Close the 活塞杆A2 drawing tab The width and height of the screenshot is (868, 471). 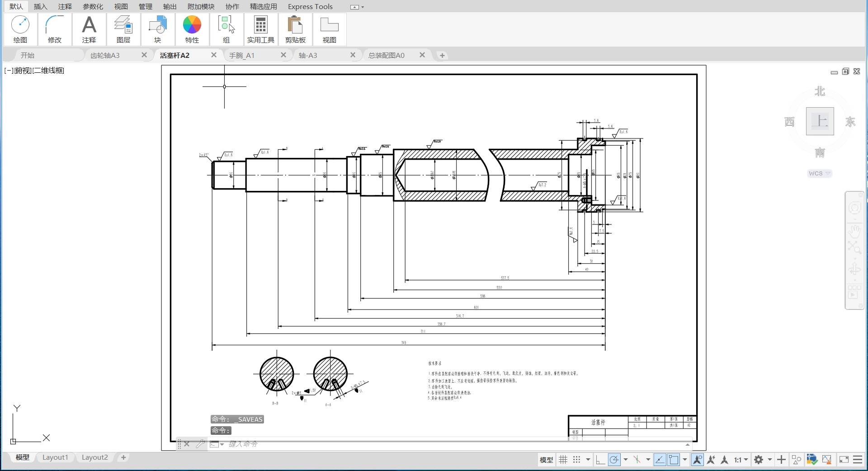214,55
